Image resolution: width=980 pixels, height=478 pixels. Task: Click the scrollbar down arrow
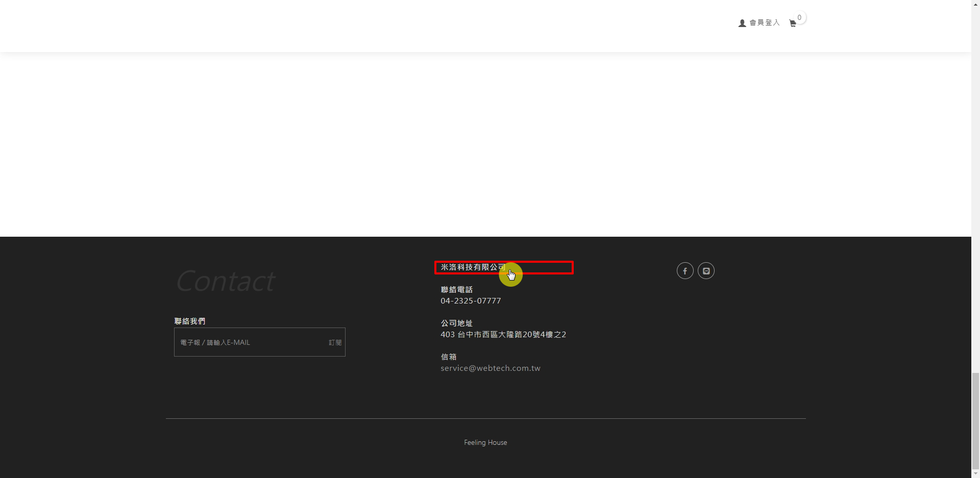click(x=975, y=474)
